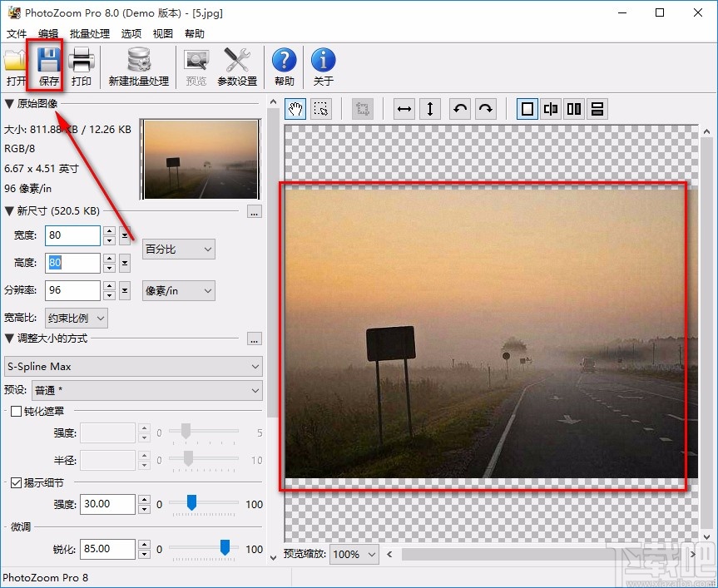Image resolution: width=718 pixels, height=588 pixels.
Task: Rotate image counterclockwise
Action: click(460, 109)
